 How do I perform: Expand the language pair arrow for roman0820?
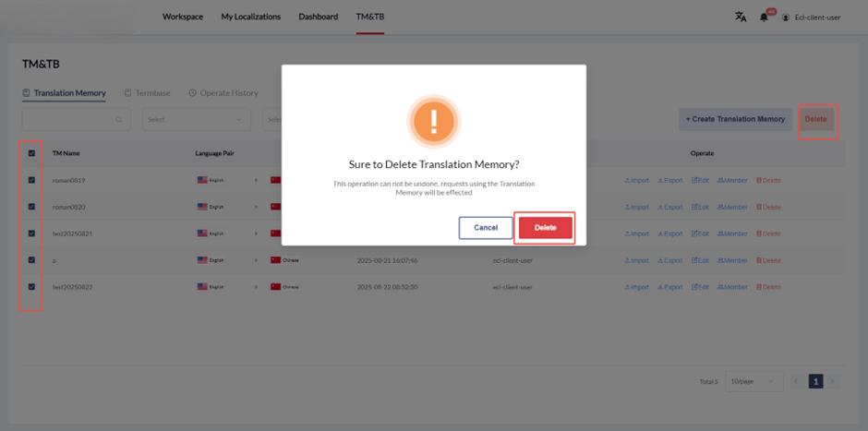tap(257, 207)
